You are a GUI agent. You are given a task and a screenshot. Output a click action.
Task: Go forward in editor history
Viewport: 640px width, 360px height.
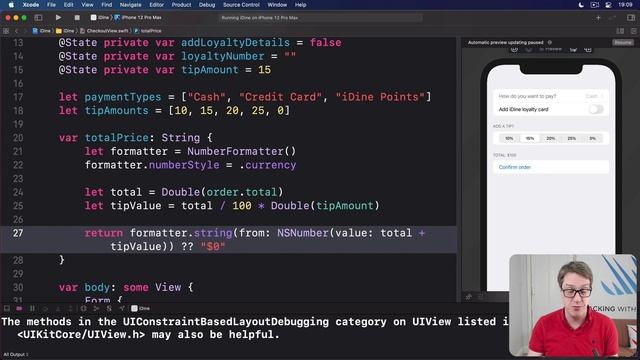[24, 31]
